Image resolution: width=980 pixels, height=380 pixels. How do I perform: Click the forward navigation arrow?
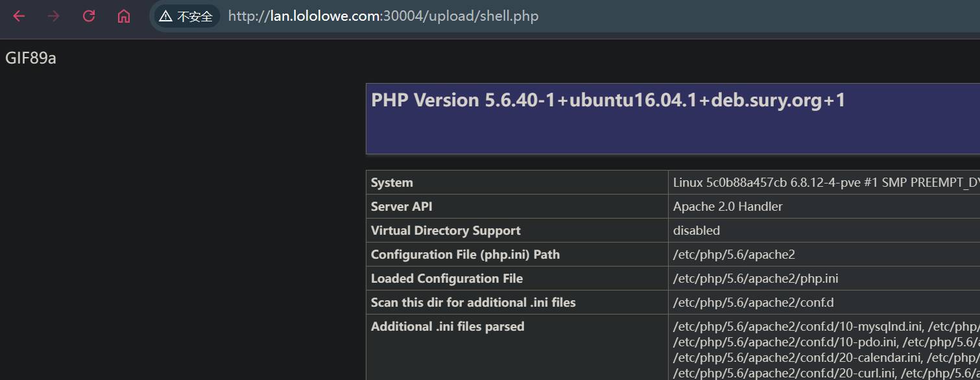[x=54, y=16]
